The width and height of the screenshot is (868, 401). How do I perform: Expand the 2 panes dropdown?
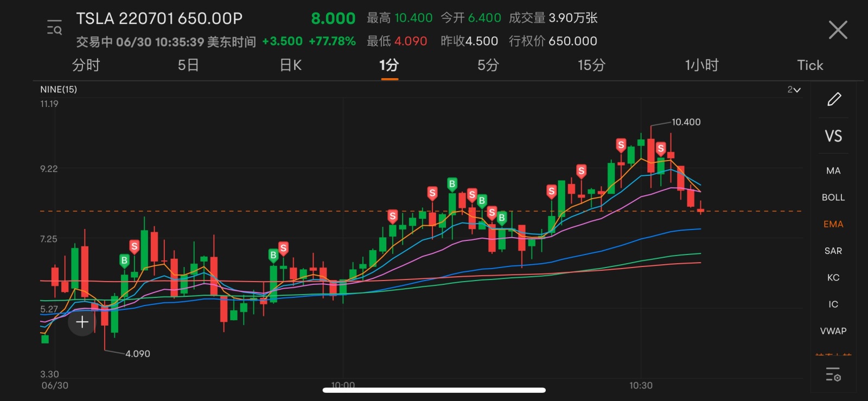click(794, 90)
